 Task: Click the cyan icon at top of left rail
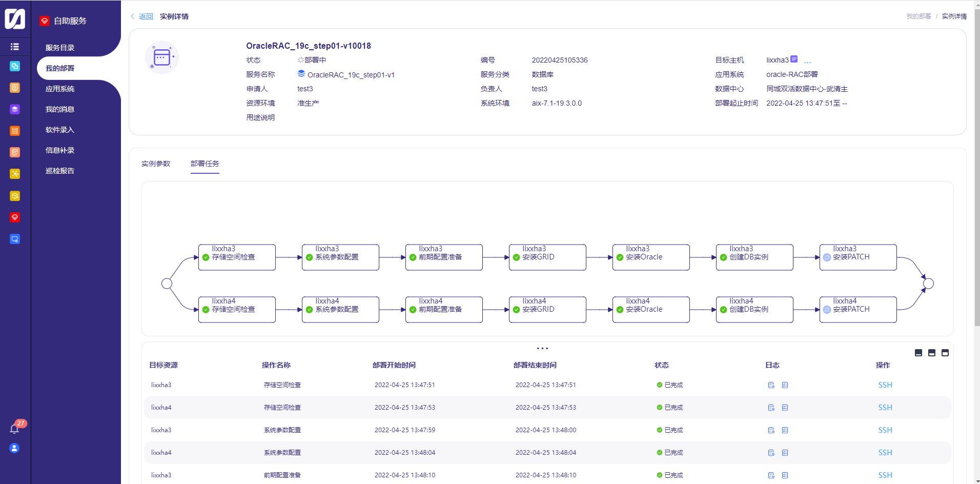tap(15, 66)
